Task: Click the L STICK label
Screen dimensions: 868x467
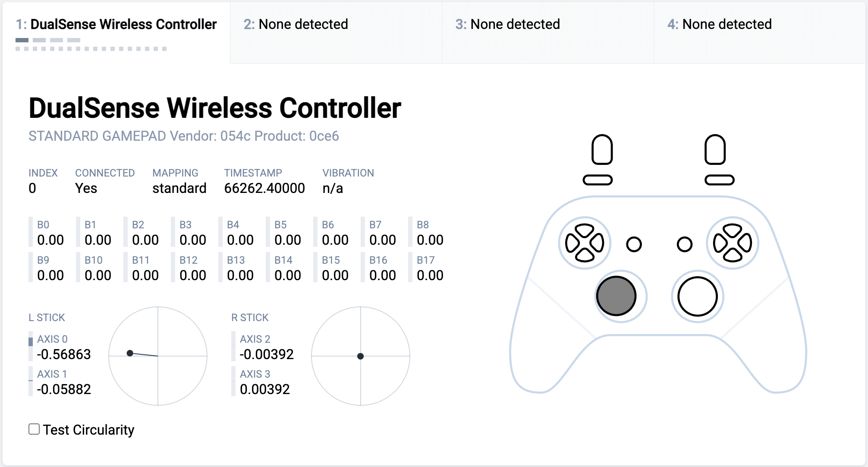Action: 47,318
